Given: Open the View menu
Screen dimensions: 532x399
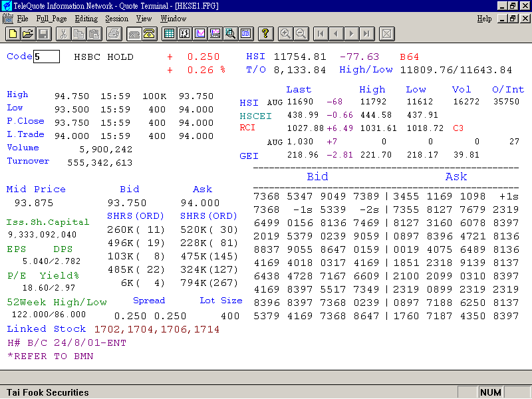Looking at the screenshot, I should click(144, 19).
